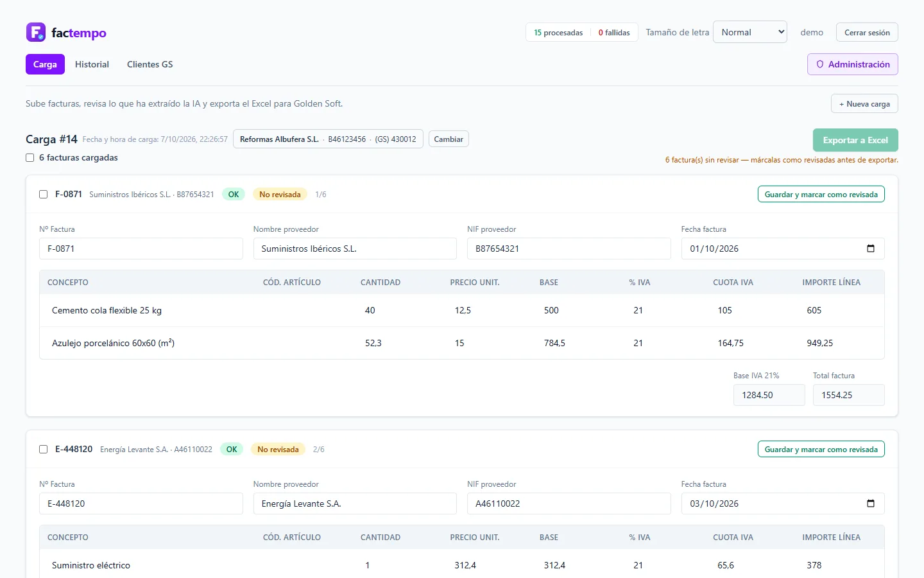The height and width of the screenshot is (578, 924).
Task: Edit Base IVA 21% field 1284.50
Action: click(769, 395)
